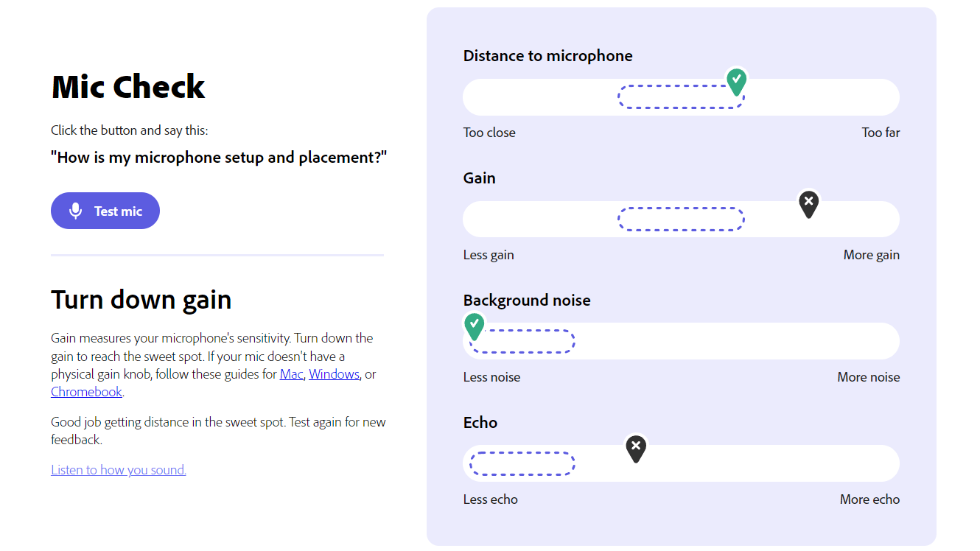Click Listen to how you sound link
980x551 pixels.
click(119, 470)
